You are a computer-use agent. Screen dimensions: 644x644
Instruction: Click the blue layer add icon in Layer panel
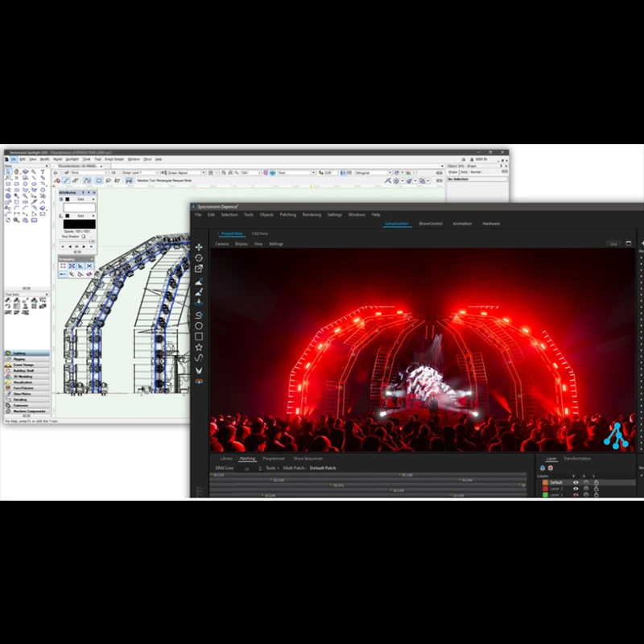(543, 468)
